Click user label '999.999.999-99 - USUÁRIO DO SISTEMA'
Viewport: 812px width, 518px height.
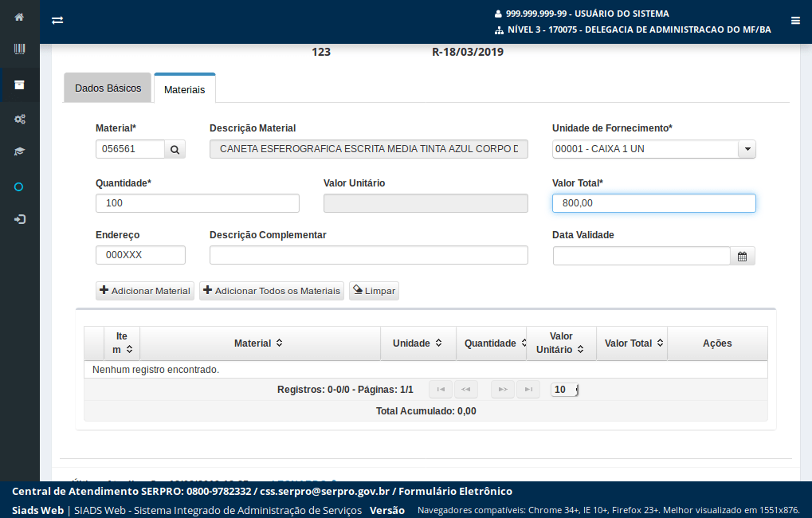coord(587,14)
